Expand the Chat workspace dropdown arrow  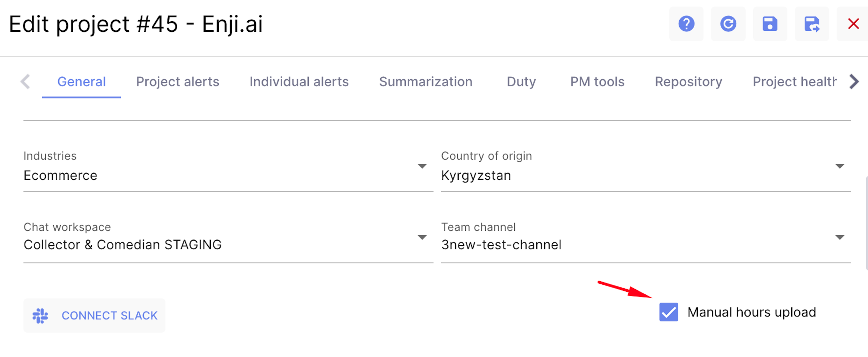(x=422, y=238)
